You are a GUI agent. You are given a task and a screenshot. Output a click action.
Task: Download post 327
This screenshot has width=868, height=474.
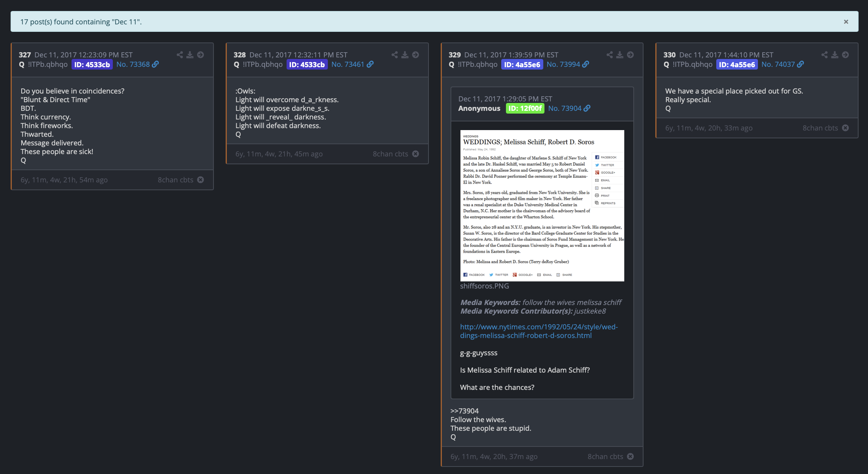click(190, 55)
